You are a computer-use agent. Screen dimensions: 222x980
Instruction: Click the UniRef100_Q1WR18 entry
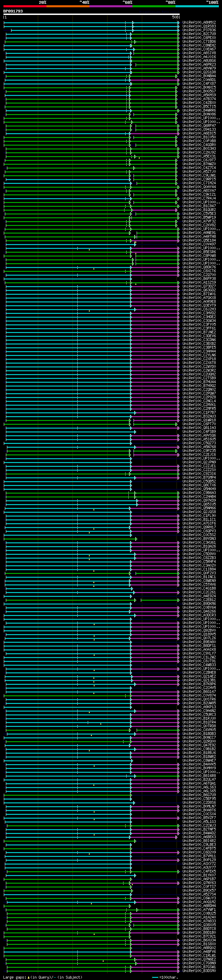pyautogui.click(x=199, y=420)
